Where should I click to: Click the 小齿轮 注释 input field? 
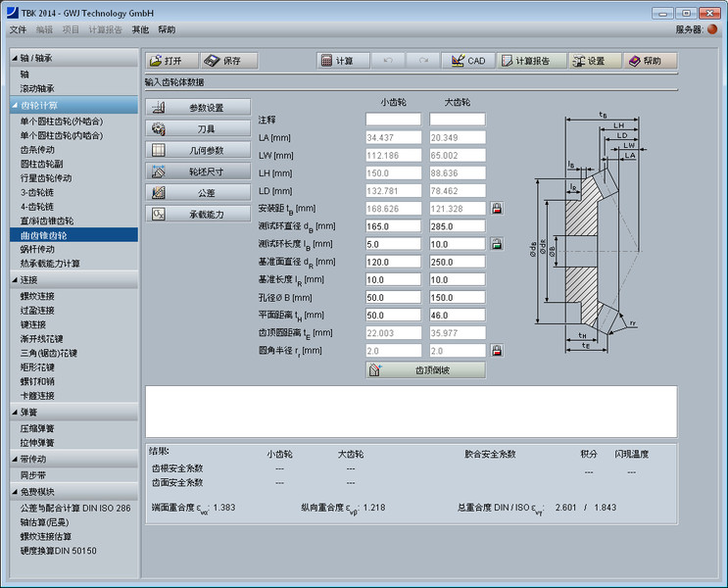[x=393, y=120]
